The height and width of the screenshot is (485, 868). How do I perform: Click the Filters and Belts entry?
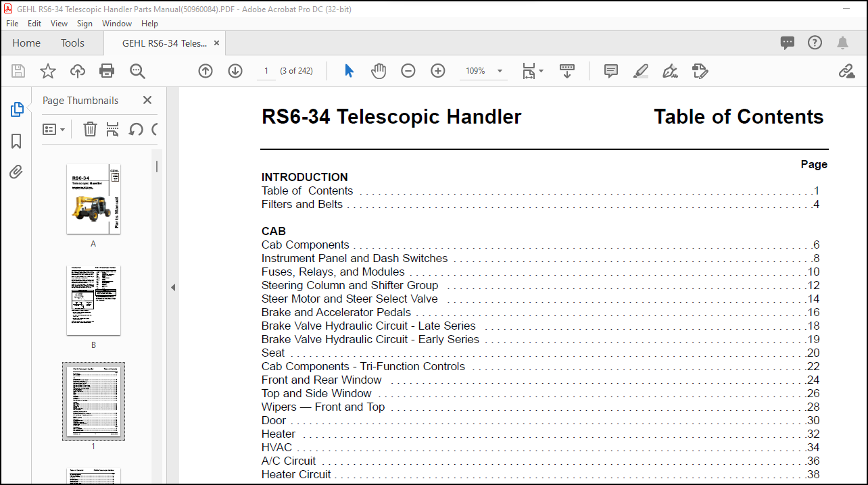pyautogui.click(x=540, y=204)
